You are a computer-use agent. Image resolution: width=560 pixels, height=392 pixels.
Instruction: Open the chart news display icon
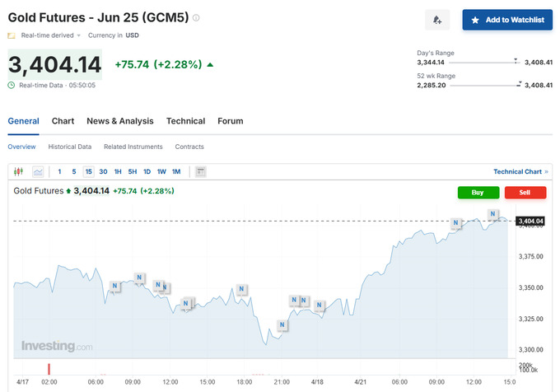(201, 171)
